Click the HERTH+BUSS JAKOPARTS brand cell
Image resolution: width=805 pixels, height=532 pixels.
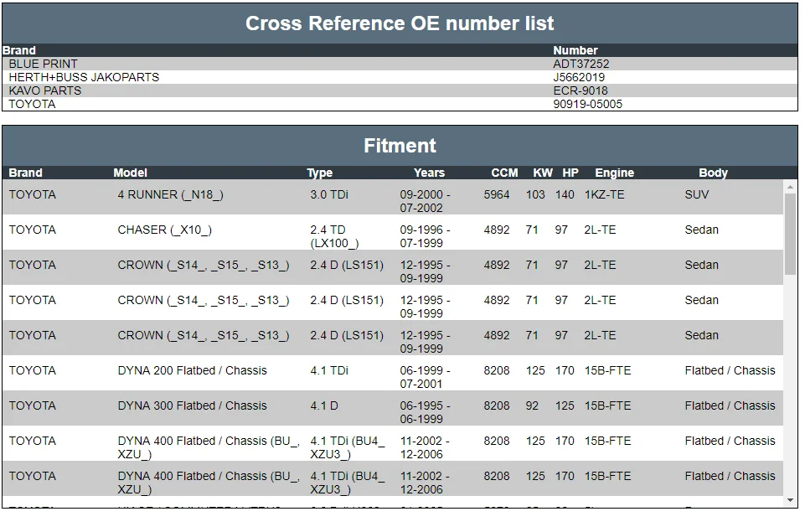pyautogui.click(x=85, y=77)
